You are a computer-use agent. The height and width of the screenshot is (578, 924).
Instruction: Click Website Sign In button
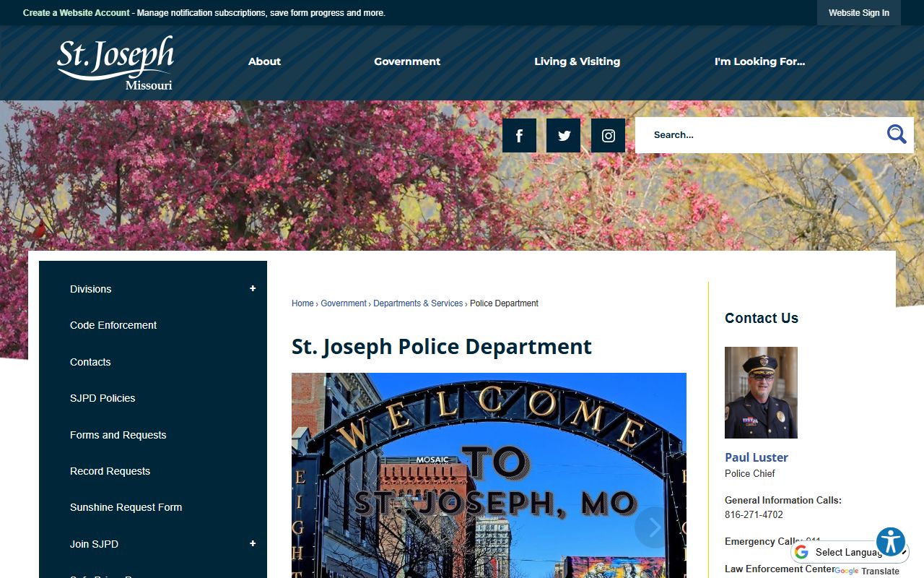[x=859, y=13]
